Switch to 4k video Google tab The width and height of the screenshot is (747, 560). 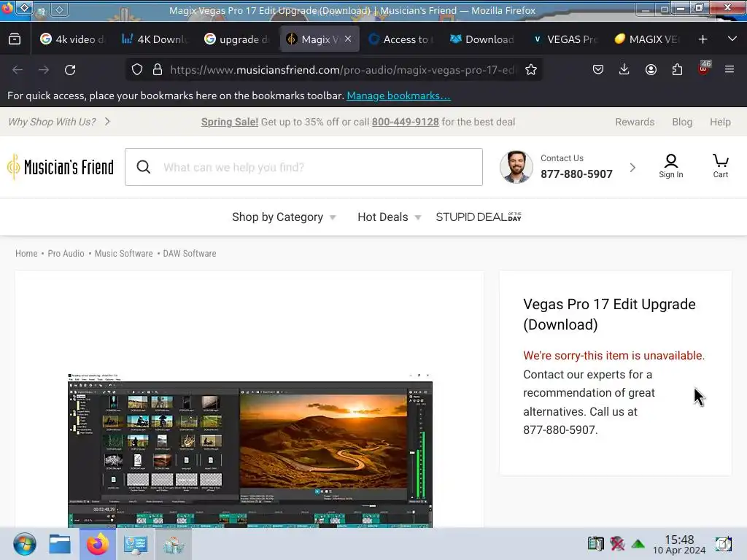coord(72,39)
